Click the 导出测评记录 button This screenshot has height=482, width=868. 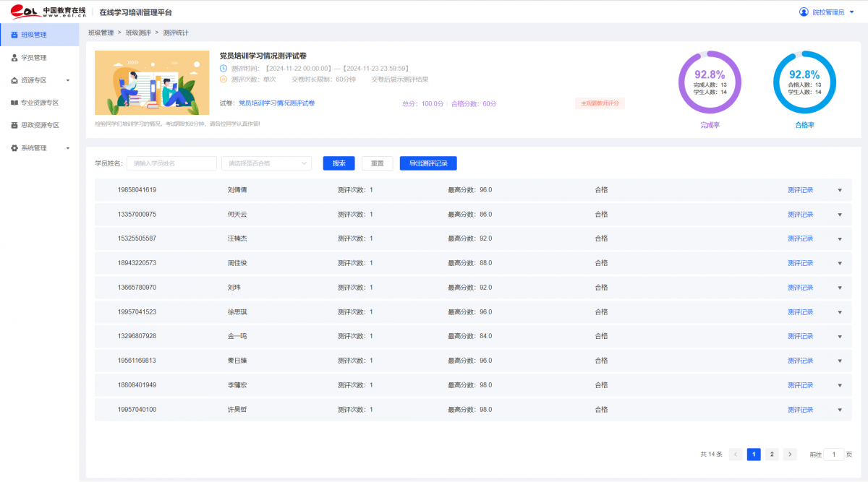428,163
